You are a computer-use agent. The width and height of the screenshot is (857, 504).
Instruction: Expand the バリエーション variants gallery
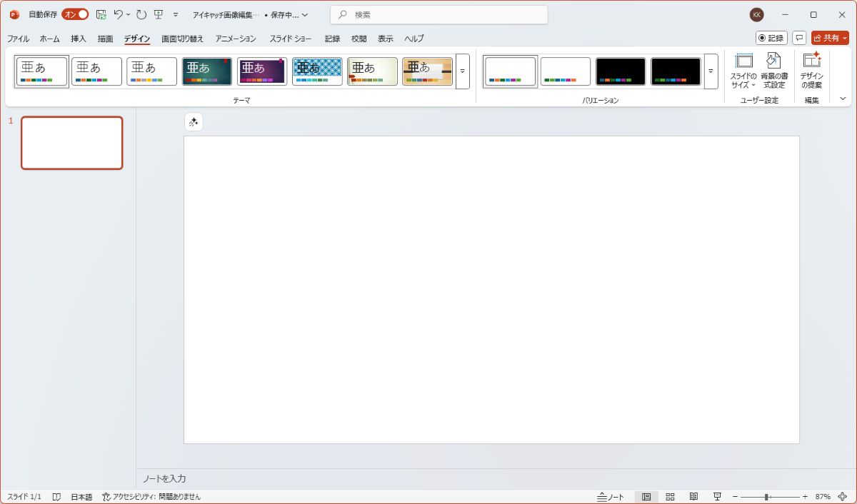pos(711,71)
